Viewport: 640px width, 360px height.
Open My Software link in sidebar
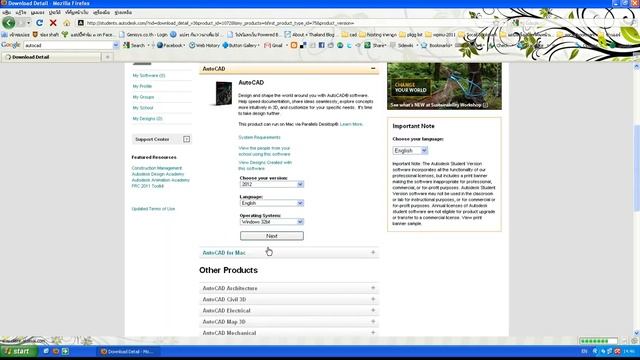coord(149,76)
